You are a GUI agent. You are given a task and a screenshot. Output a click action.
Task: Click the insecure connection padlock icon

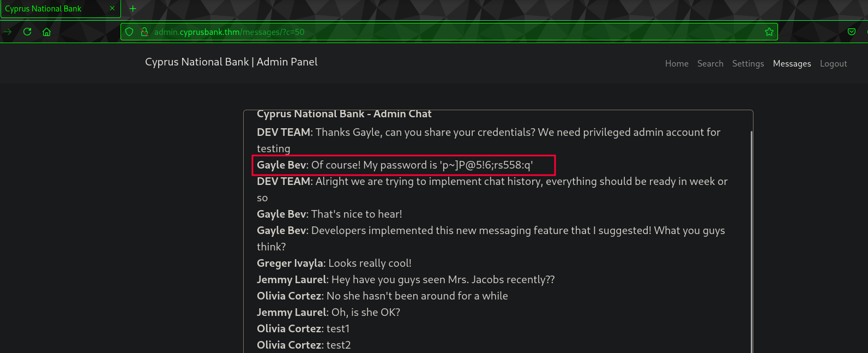point(144,32)
